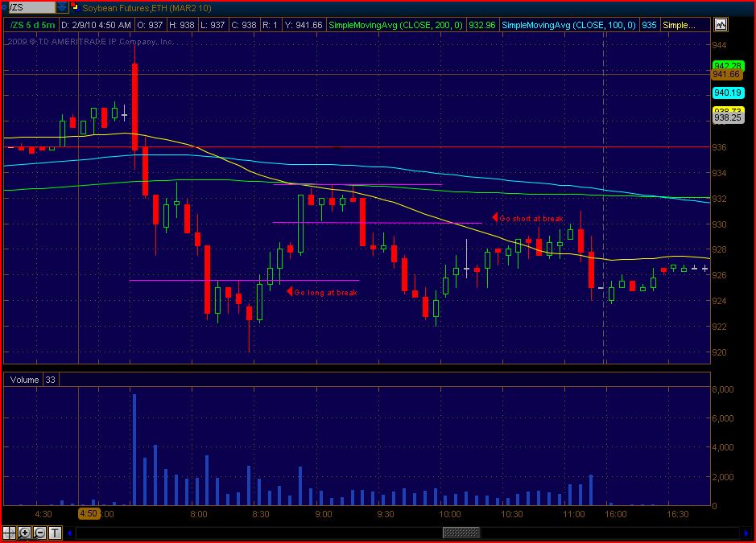756x543 pixels.
Task: Click the cyan '935' moving average value
Action: coord(649,25)
